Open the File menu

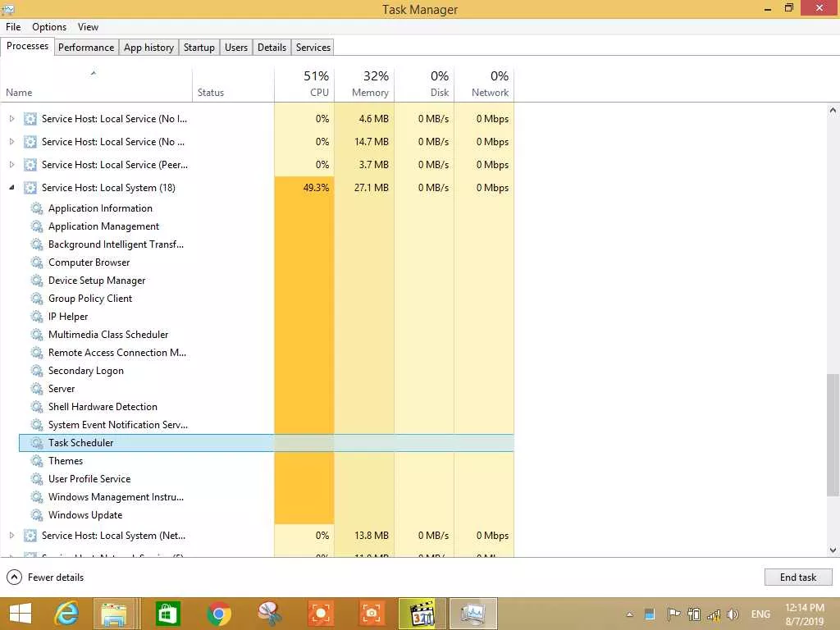click(x=13, y=27)
